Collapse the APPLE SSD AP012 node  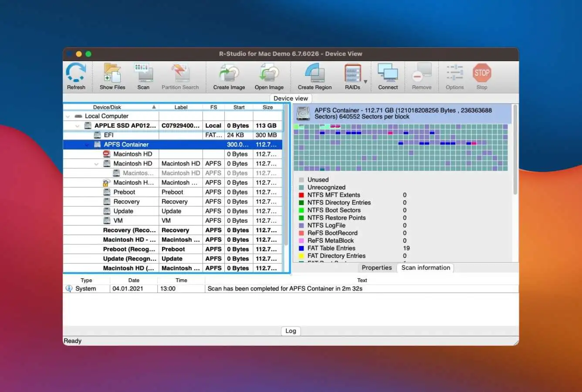[78, 126]
